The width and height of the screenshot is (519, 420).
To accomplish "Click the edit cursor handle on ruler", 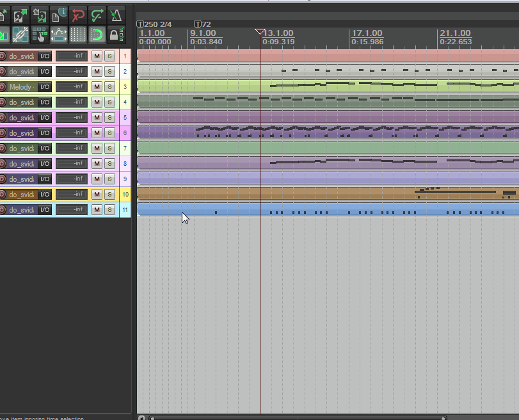I will tap(260, 31).
